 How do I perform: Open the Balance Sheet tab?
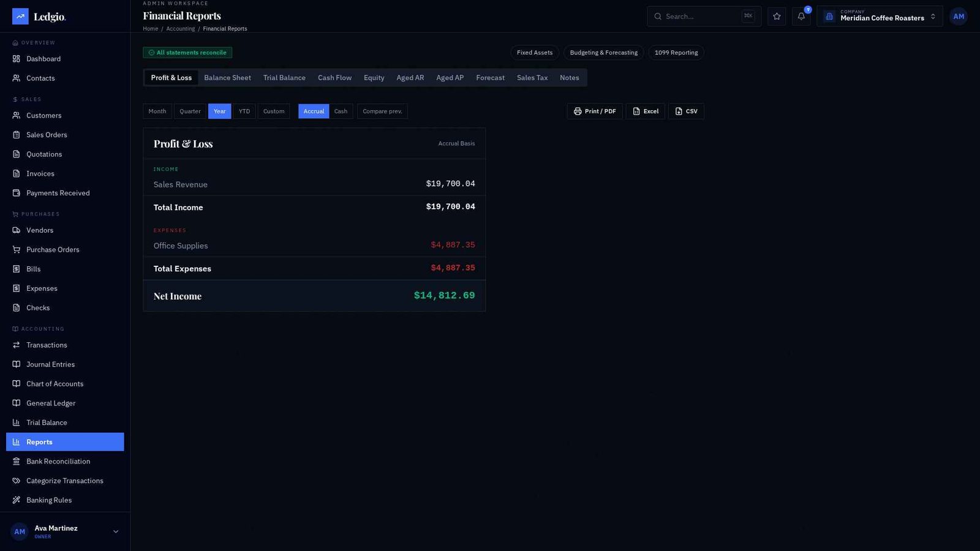click(227, 78)
